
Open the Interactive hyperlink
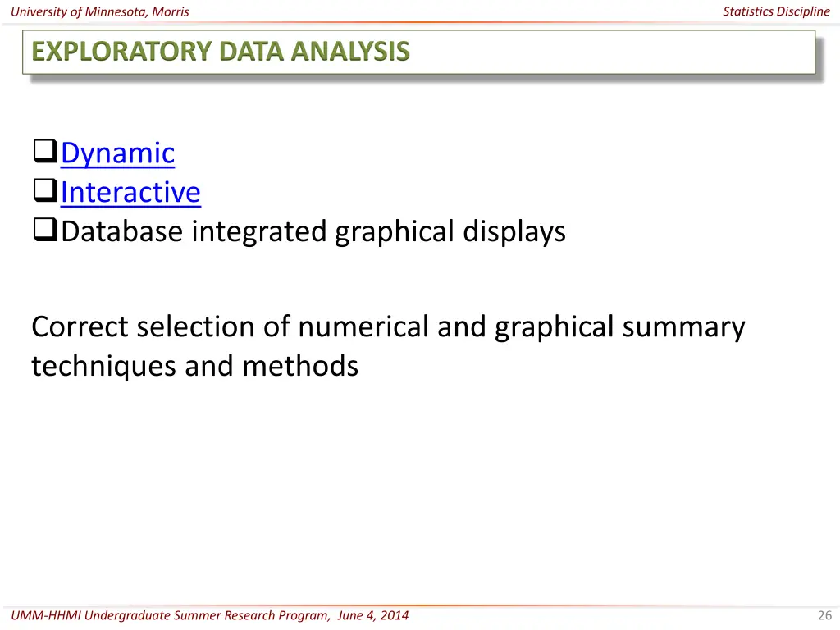pyautogui.click(x=130, y=192)
